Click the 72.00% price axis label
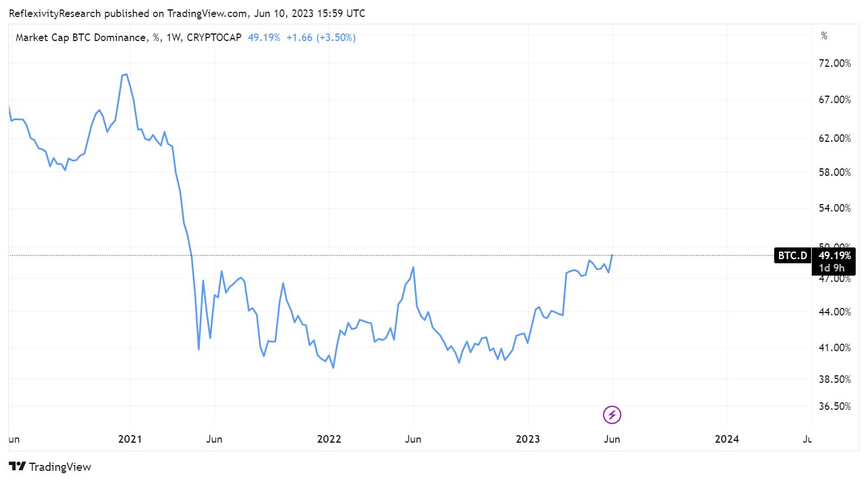This screenshot has width=868, height=482. 835,63
